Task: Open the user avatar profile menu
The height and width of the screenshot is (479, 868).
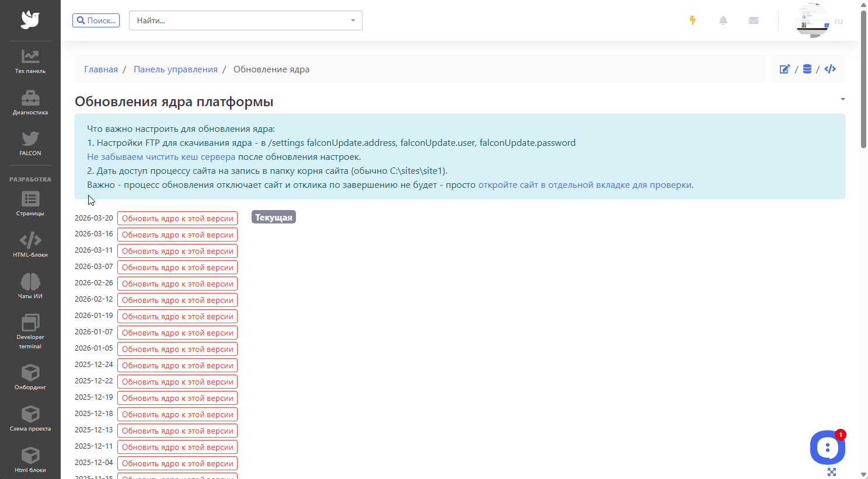Action: (x=813, y=21)
